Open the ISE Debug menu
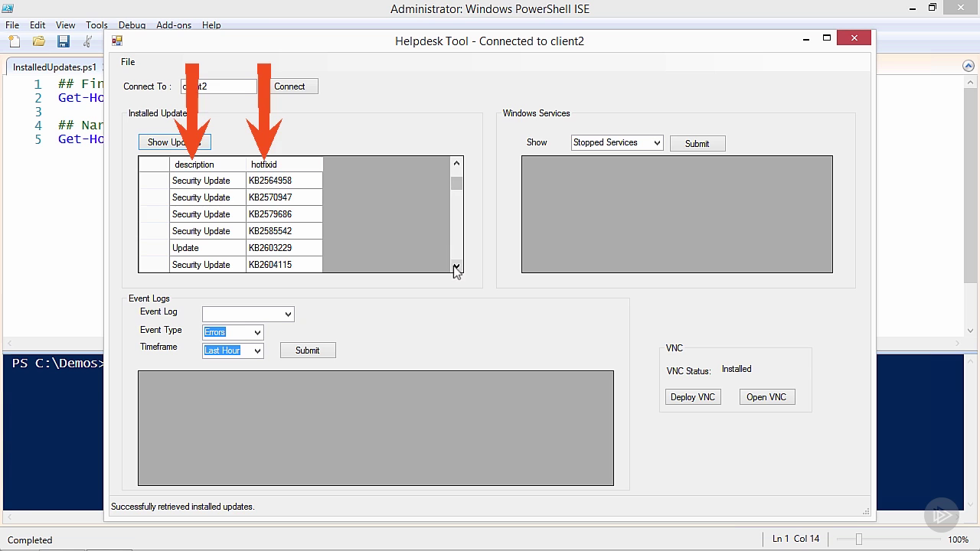 click(132, 24)
